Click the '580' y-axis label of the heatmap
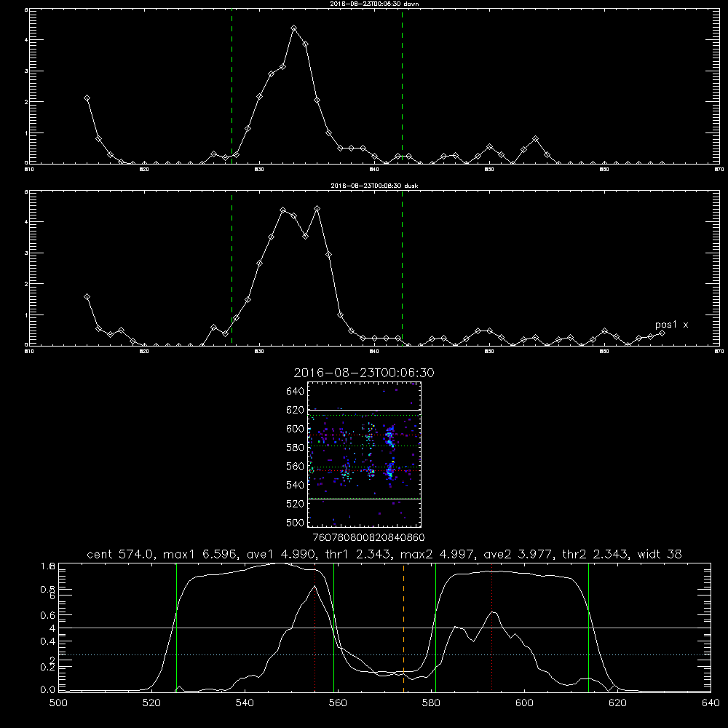 pos(296,448)
